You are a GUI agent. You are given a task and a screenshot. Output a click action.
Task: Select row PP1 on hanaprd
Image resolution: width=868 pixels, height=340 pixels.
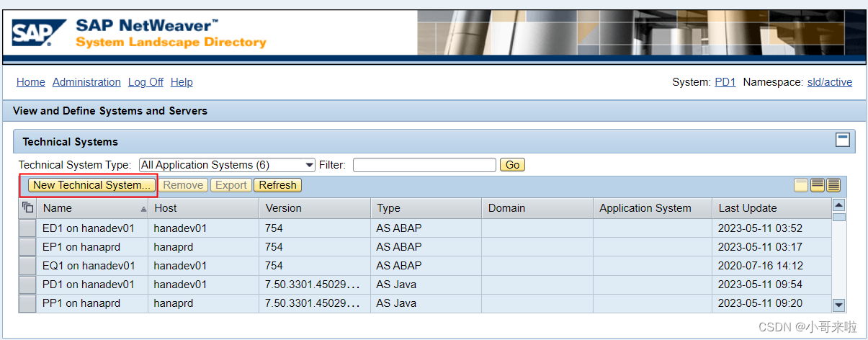point(27,303)
